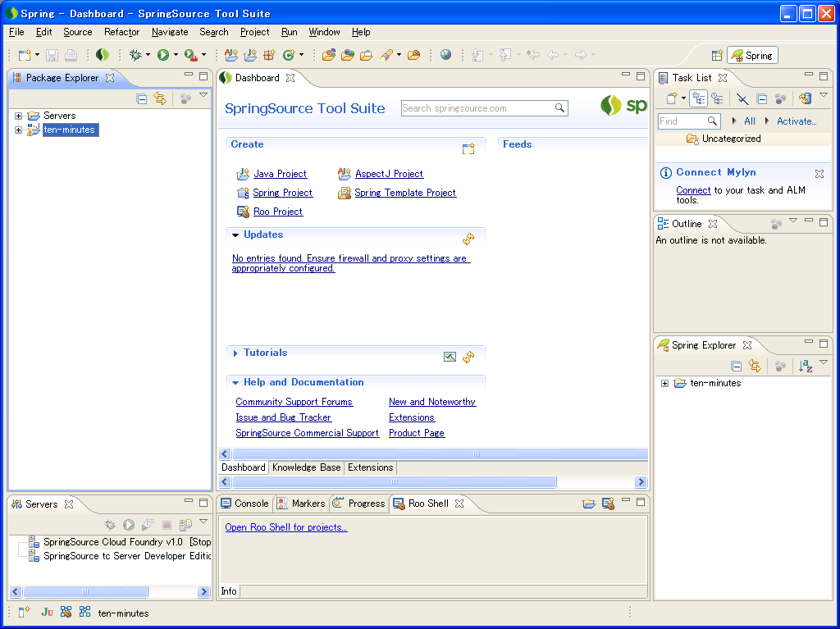Open Package Explorer view menu arrow

tap(203, 95)
